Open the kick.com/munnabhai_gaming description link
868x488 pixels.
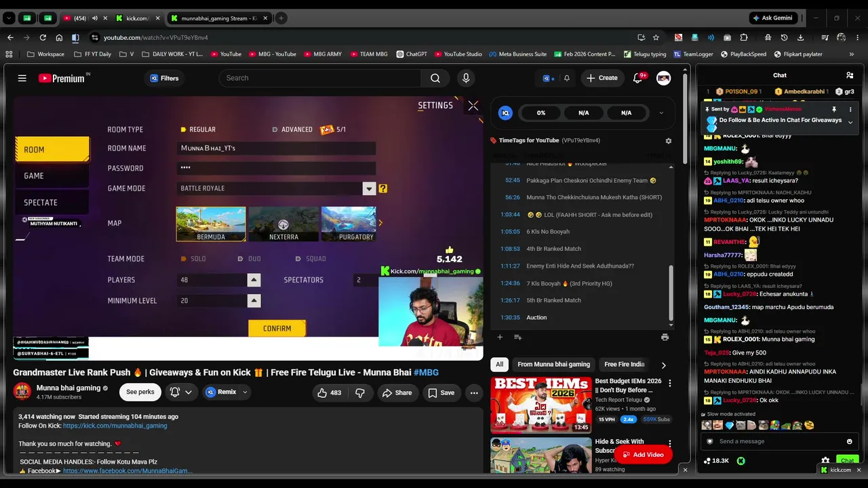click(x=115, y=426)
